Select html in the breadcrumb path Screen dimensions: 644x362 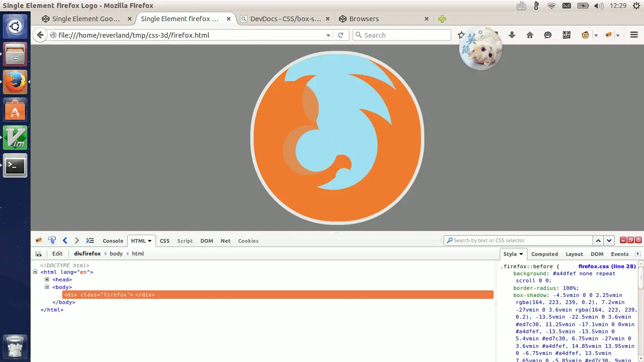tap(138, 254)
